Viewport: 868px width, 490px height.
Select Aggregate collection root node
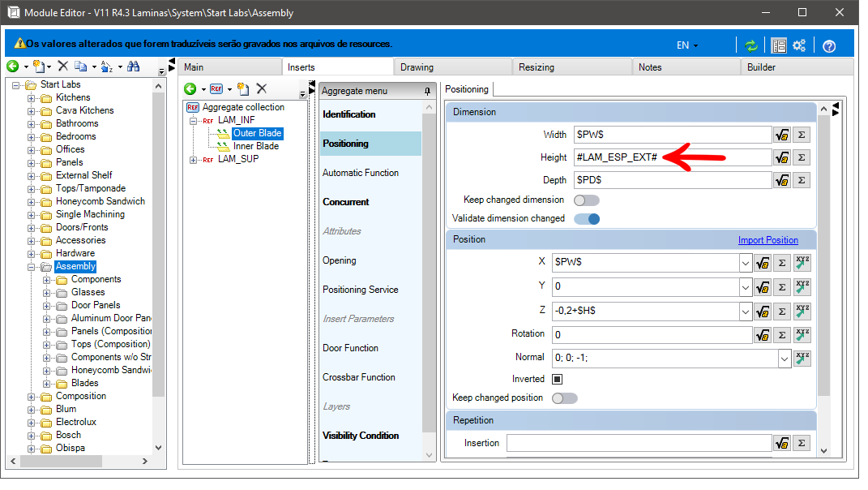point(243,107)
